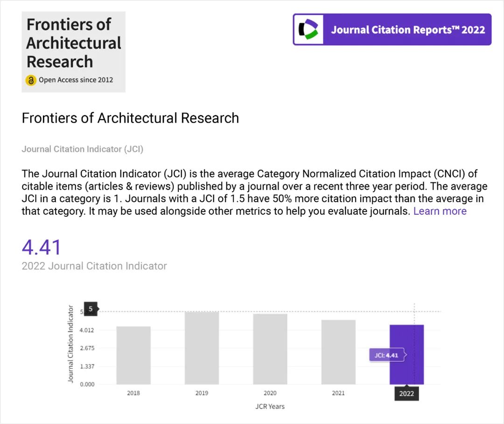Select the 2019 bar in the chart
504x424 pixels.
click(x=202, y=348)
